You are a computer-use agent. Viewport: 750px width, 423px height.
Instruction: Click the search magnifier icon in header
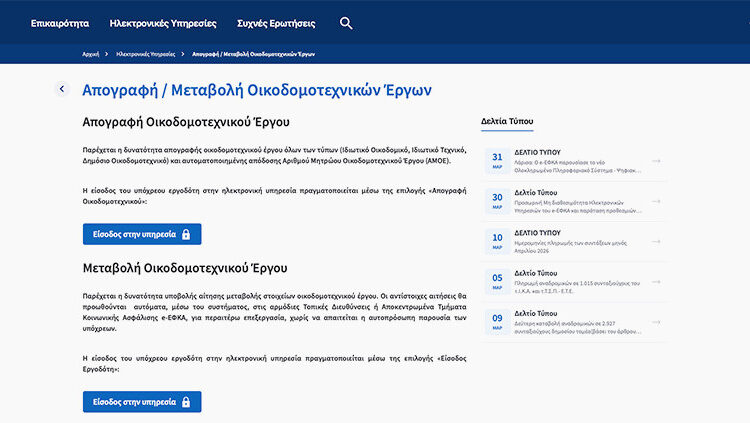346,23
